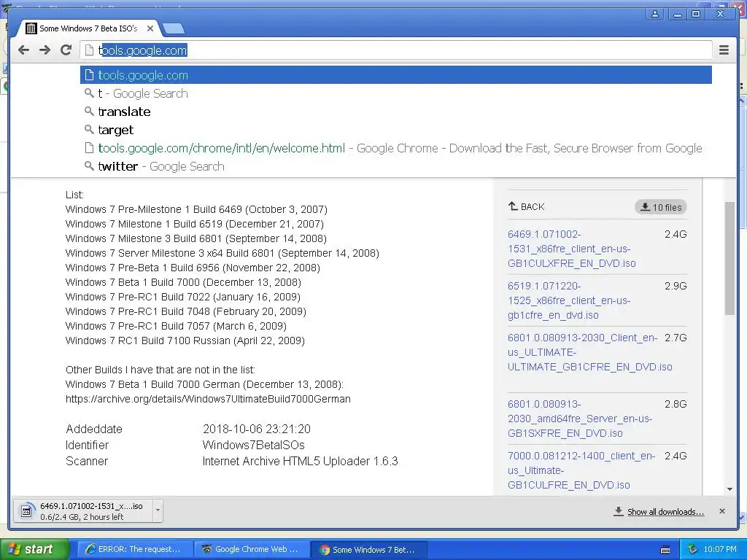This screenshot has width=747, height=560.
Task: Click the downloading 6469.1.071002 ISO item
Action: coord(83,511)
